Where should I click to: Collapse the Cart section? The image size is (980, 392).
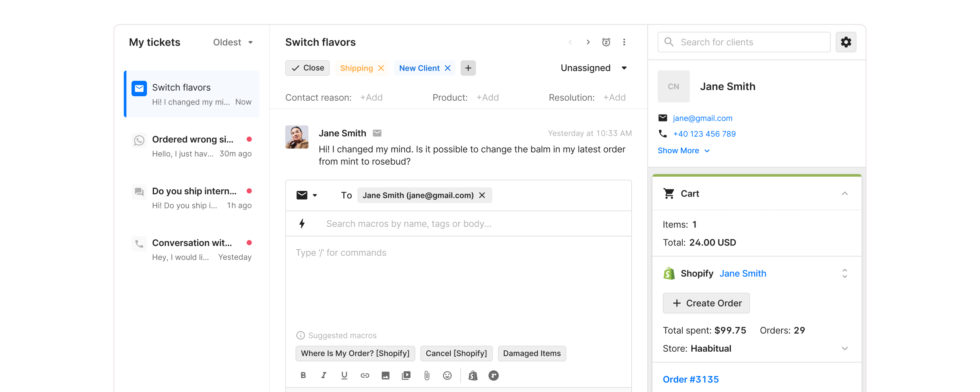(844, 193)
